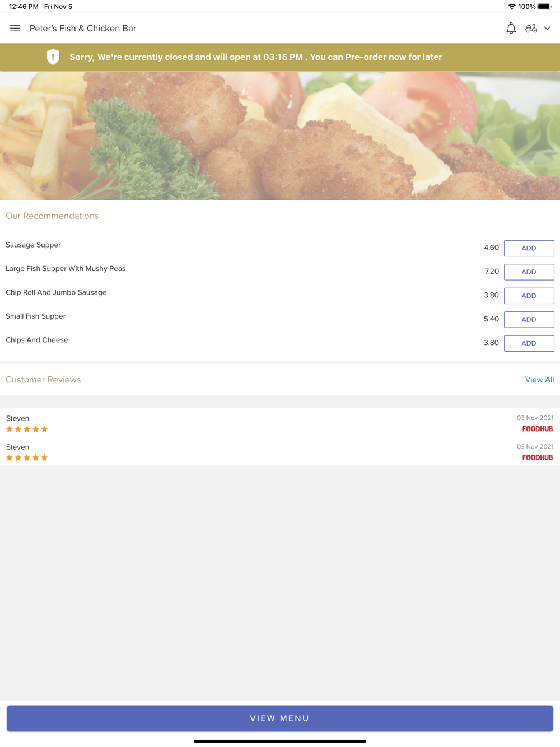560x747 pixels.
Task: Add Small Fish Supper
Action: pyautogui.click(x=529, y=320)
